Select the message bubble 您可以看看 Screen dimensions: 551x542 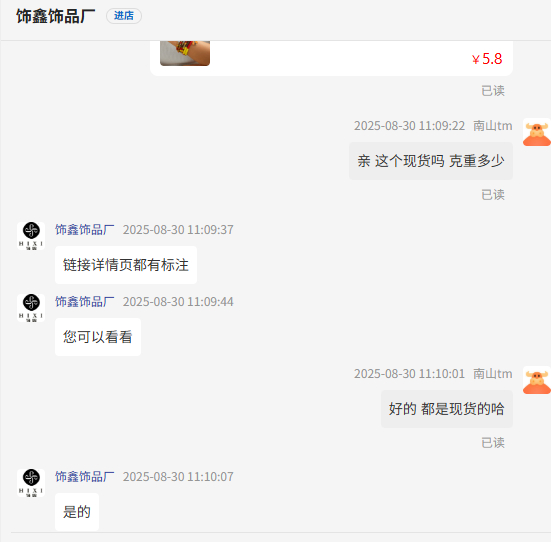(98, 337)
